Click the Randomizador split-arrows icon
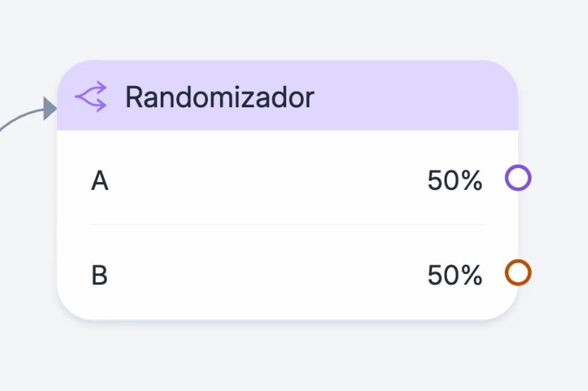The width and height of the screenshot is (588, 391). (91, 97)
